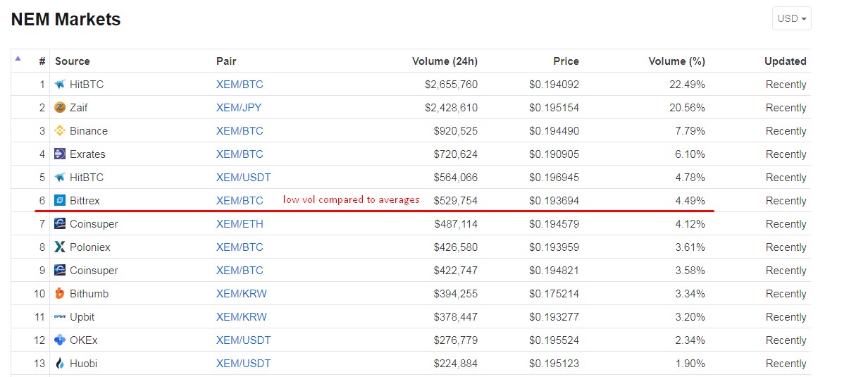Click the Huobi source name
Image resolution: width=868 pixels, height=377 pixels.
coord(83,364)
